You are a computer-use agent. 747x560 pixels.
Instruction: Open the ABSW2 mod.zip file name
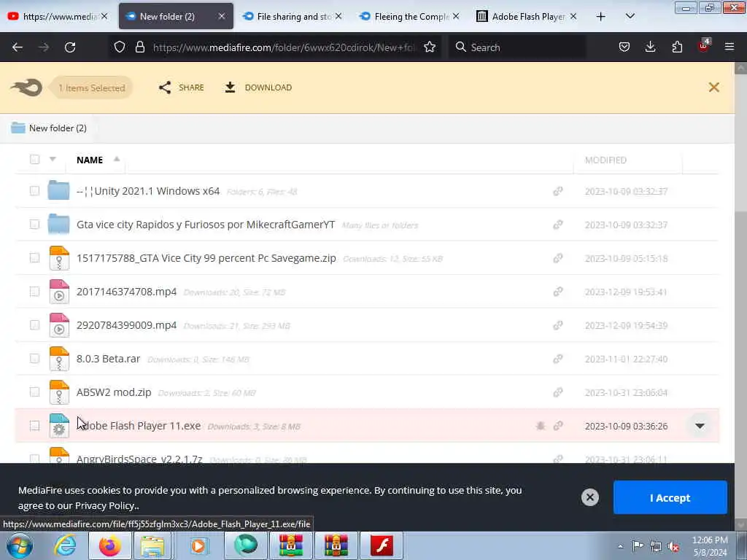tap(114, 392)
